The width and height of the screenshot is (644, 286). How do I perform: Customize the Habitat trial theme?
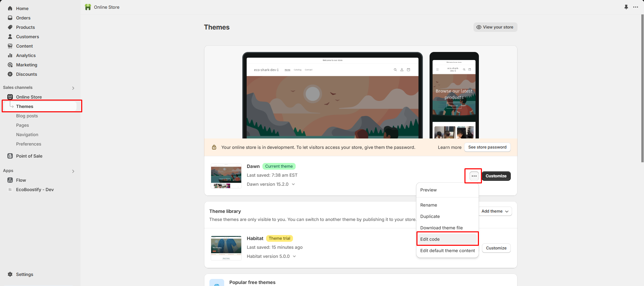[x=496, y=248]
